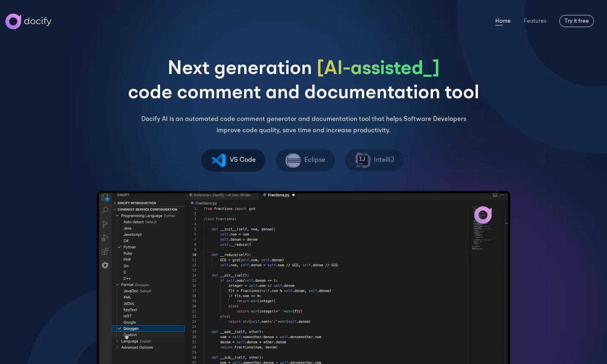This screenshot has height=364, width=607.
Task: Select the IntelliJ tab button
Action: pyautogui.click(x=374, y=160)
